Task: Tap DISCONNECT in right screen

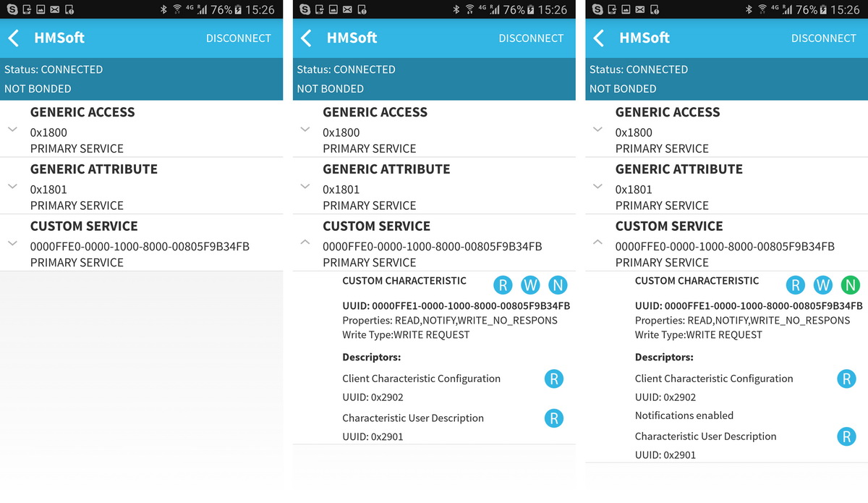Action: click(824, 38)
